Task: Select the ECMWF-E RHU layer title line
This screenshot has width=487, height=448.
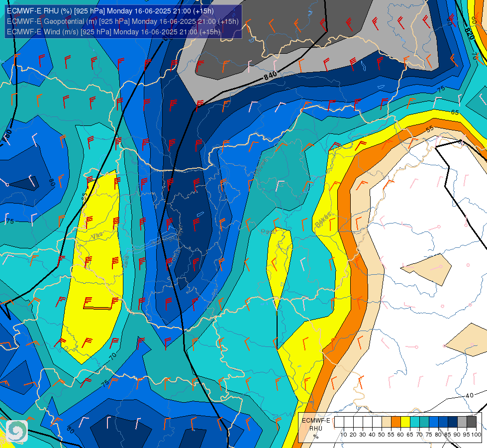Action: coord(110,11)
